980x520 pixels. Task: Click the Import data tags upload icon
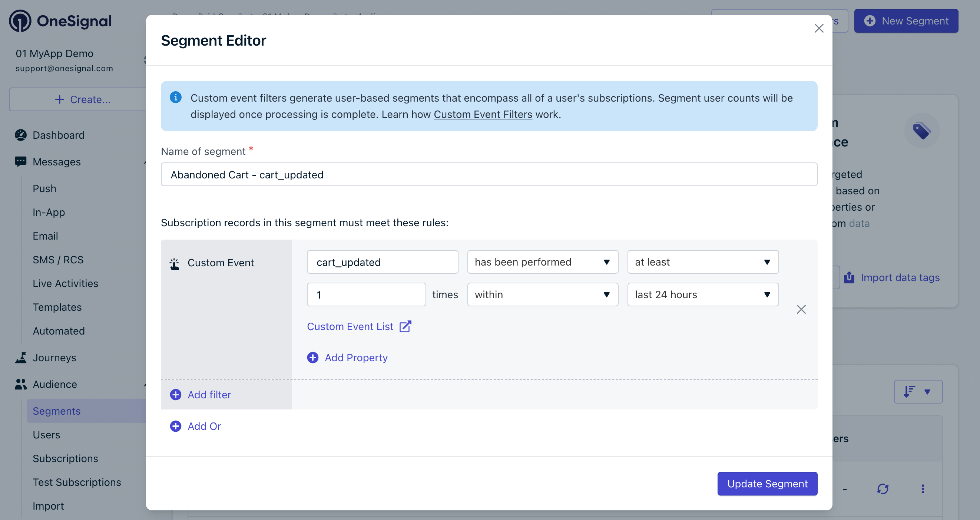pyautogui.click(x=849, y=277)
